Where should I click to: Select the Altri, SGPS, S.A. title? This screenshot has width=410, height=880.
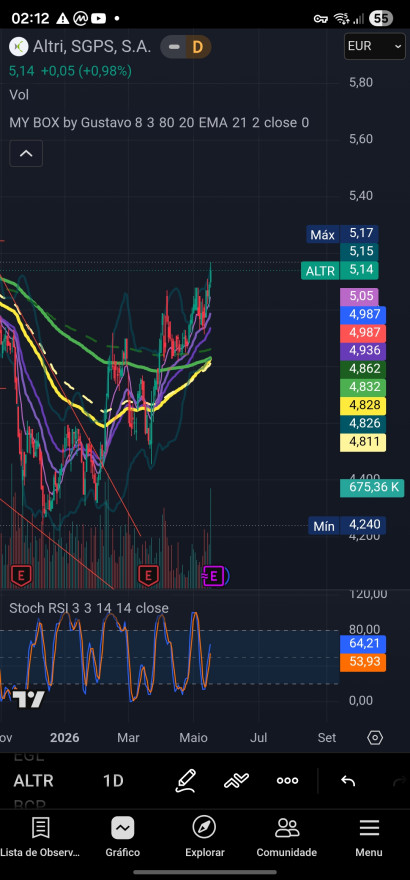pyautogui.click(x=92, y=47)
